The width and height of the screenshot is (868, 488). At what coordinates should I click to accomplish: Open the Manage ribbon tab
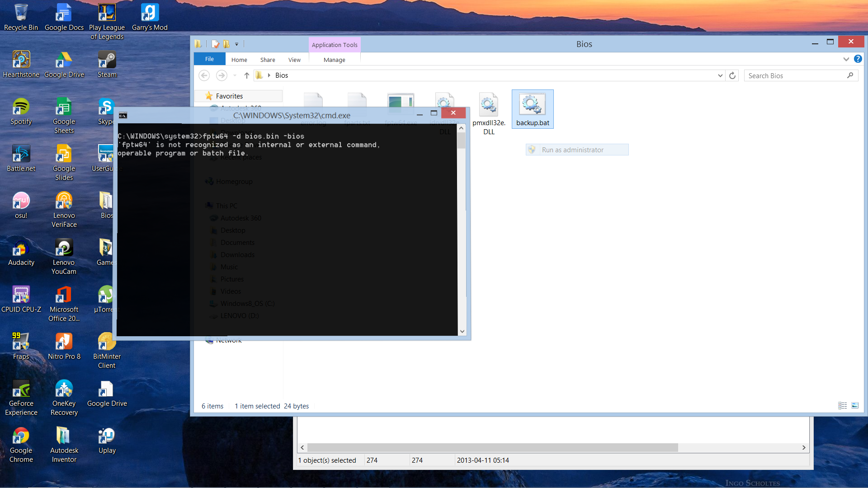click(x=335, y=60)
